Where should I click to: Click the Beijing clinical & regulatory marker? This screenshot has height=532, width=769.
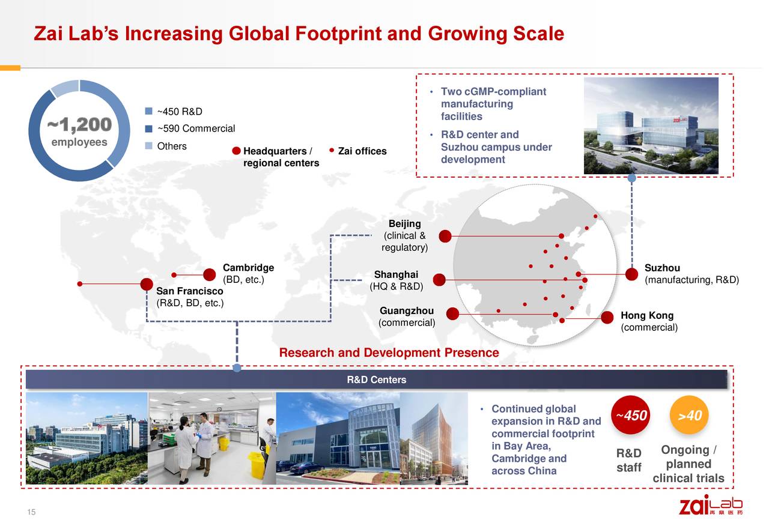coord(445,236)
